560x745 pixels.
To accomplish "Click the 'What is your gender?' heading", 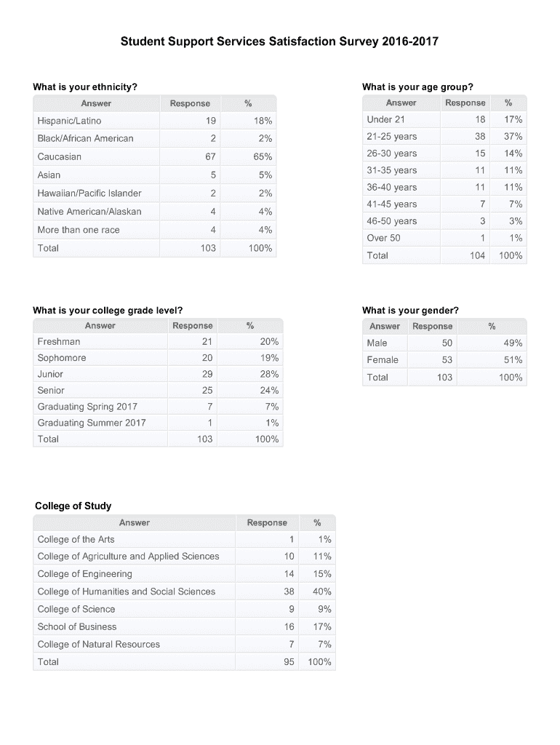I will coord(410,311).
